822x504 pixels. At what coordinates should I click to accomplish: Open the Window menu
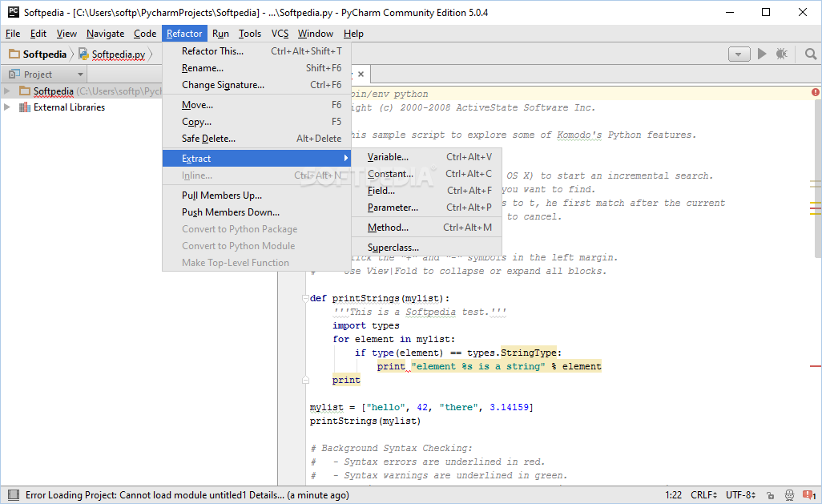316,34
